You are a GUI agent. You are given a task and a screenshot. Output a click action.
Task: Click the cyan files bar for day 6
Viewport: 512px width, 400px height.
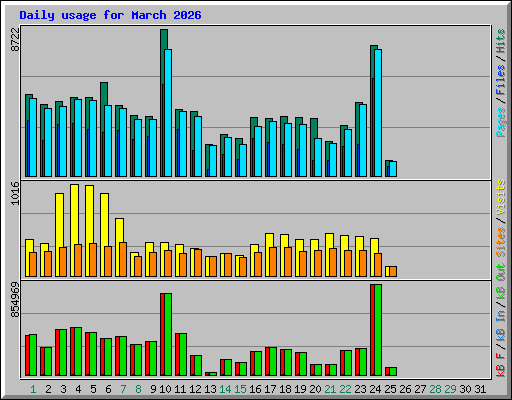click(108, 141)
